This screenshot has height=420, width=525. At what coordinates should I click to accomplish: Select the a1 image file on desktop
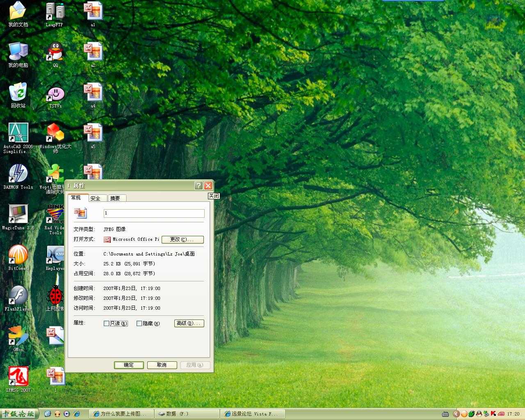[x=93, y=14]
